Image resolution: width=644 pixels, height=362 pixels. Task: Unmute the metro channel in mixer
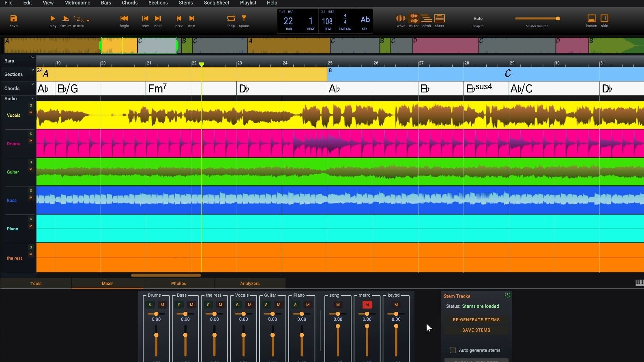(x=367, y=305)
